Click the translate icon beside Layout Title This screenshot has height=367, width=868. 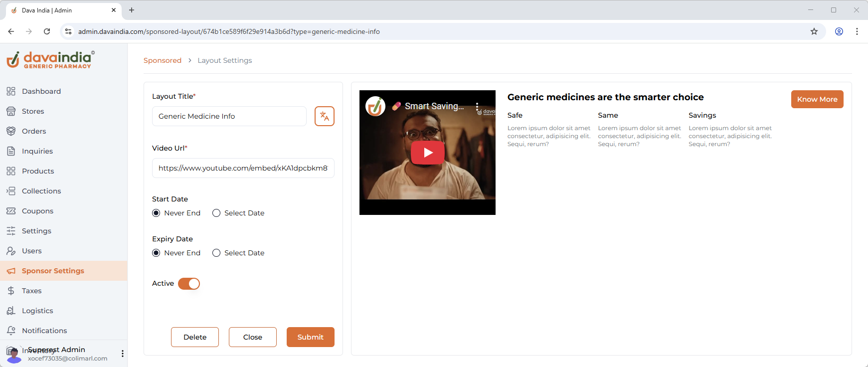coord(324,116)
